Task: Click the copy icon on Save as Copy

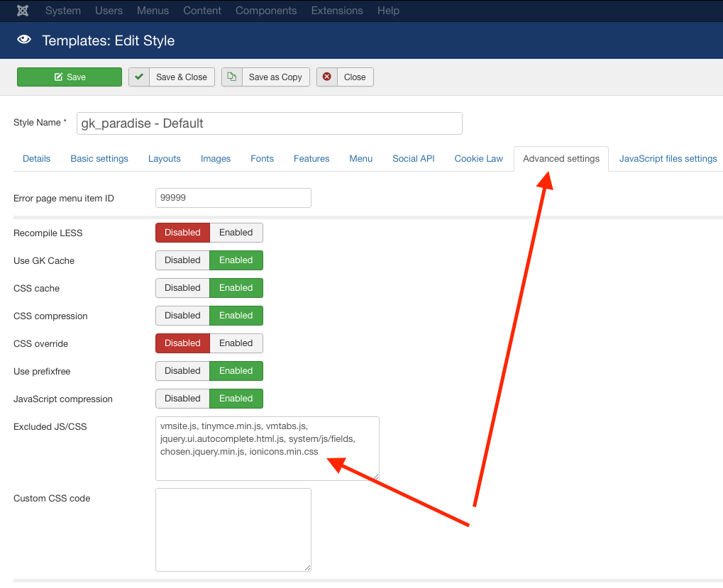Action: [232, 77]
